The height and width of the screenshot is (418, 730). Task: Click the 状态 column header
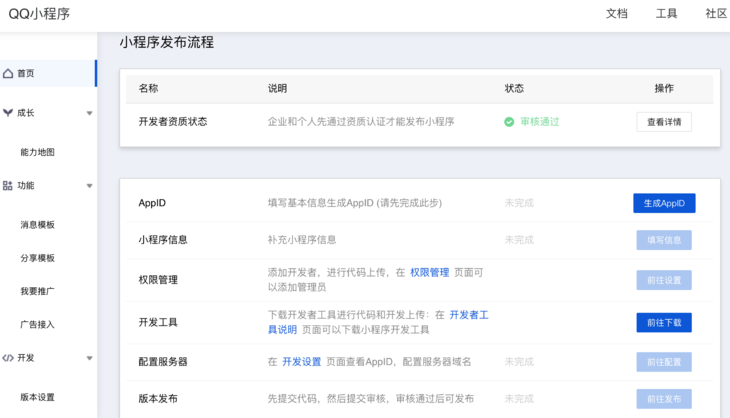point(514,88)
